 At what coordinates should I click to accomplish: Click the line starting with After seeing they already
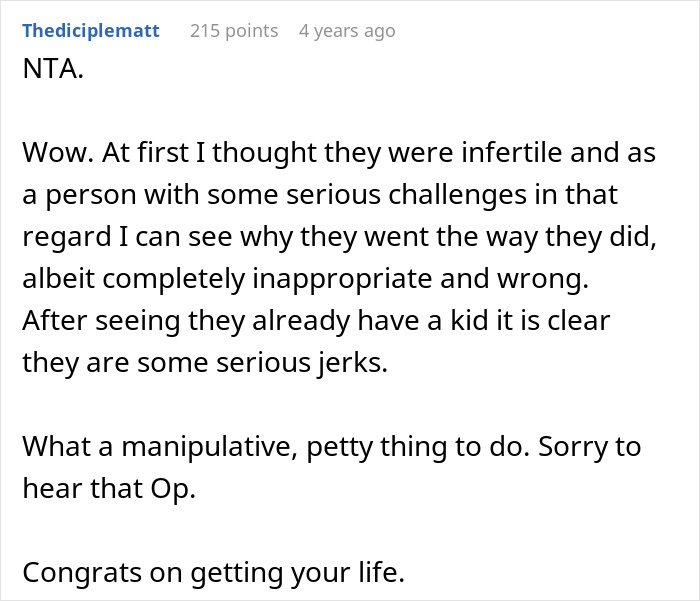point(316,321)
